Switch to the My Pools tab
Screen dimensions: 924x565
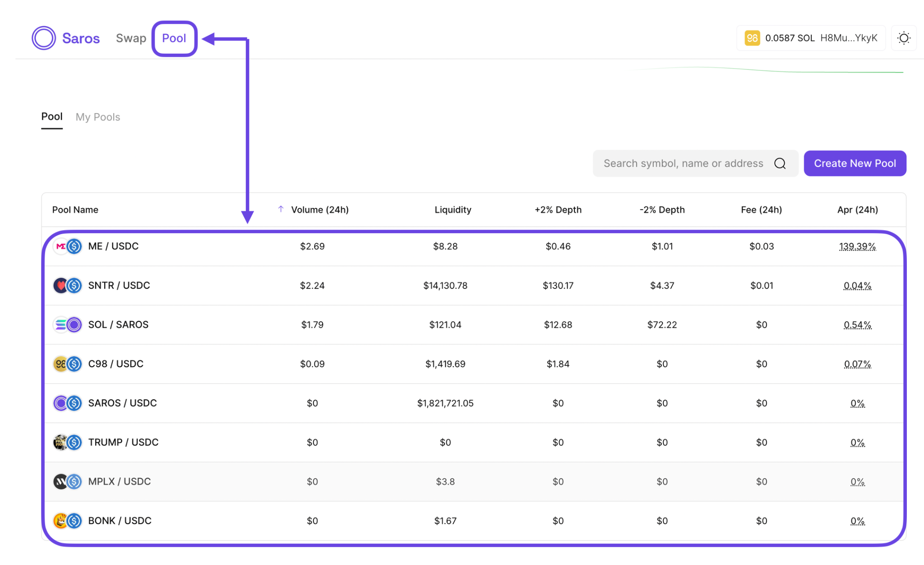[98, 117]
